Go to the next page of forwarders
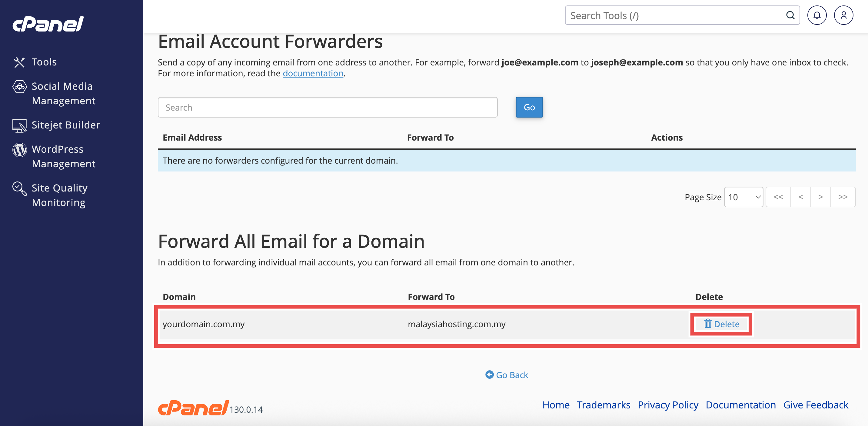Image resolution: width=868 pixels, height=426 pixels. (820, 197)
